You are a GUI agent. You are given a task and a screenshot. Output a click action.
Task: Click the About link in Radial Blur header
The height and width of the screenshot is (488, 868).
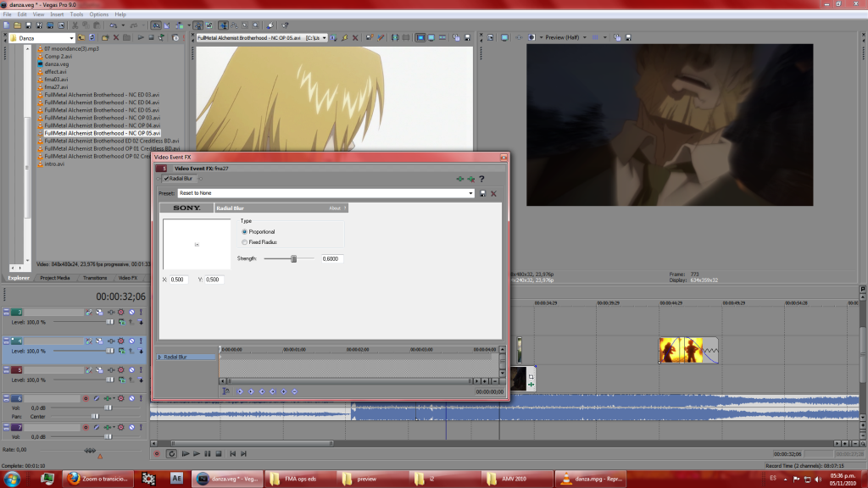coord(335,208)
